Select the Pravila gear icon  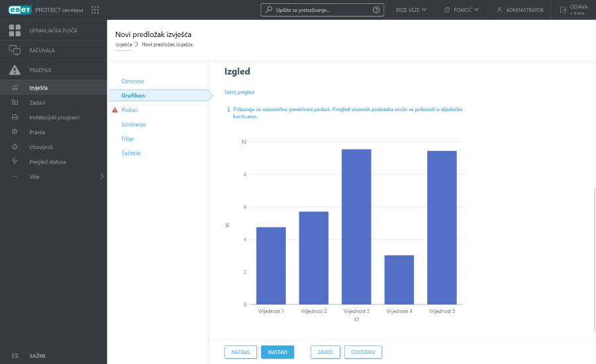tap(15, 132)
